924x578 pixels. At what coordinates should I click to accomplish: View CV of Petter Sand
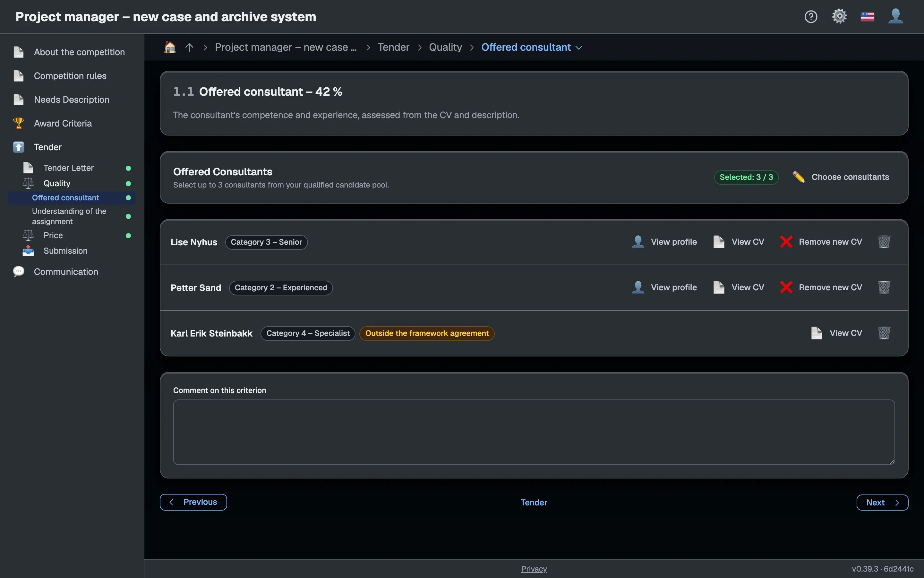(739, 287)
